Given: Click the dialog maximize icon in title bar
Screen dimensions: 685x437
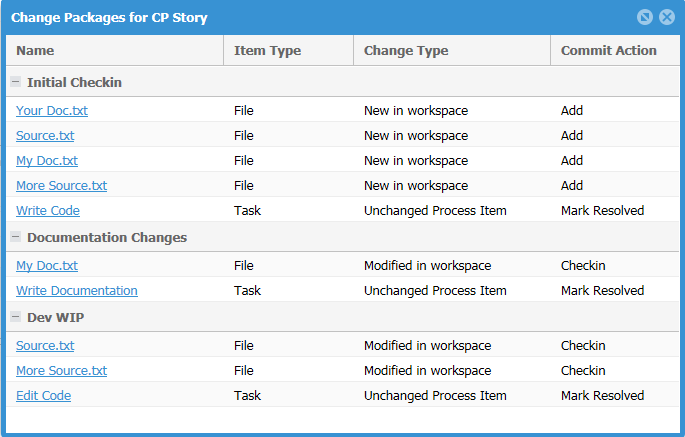Looking at the screenshot, I should click(645, 17).
